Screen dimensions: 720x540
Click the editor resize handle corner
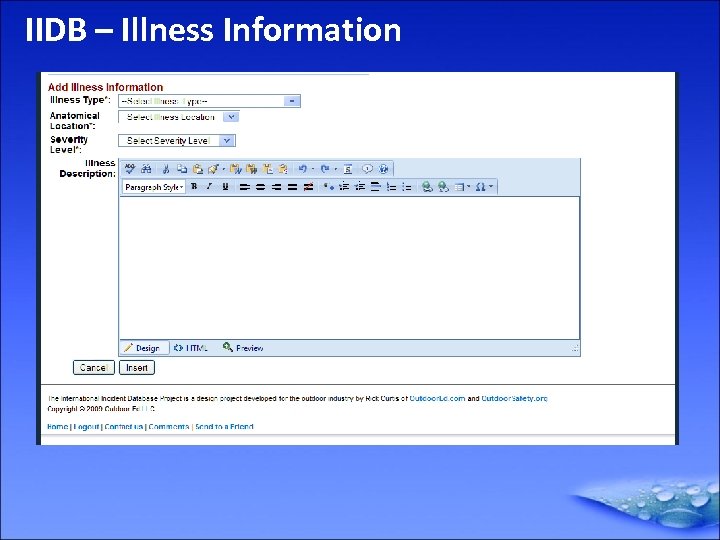(x=575, y=349)
